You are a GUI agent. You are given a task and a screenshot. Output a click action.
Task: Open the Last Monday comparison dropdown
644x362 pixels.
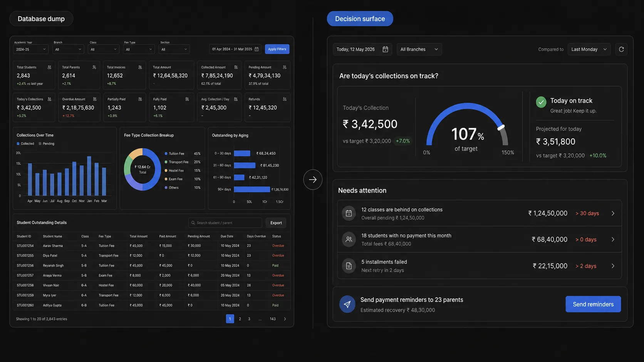click(589, 49)
